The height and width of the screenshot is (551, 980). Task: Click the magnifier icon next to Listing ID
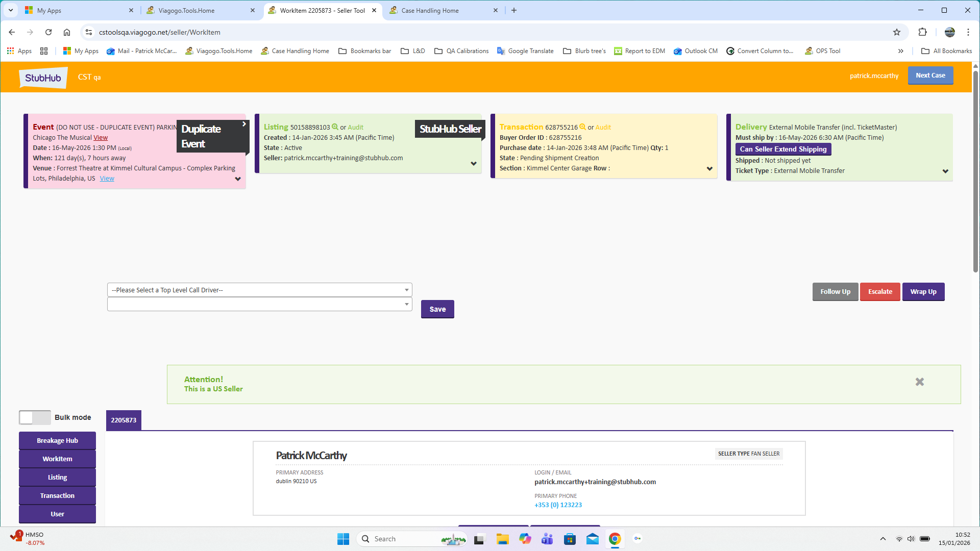click(335, 127)
